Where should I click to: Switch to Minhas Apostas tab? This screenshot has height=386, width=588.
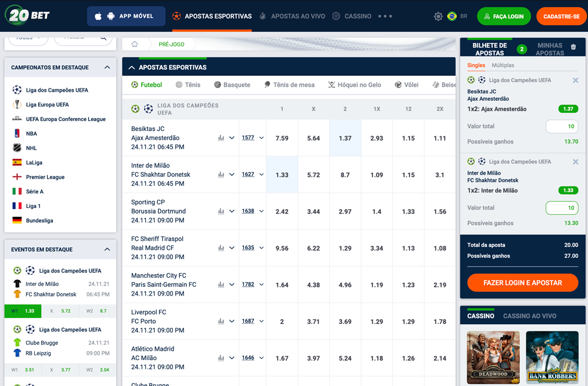tap(550, 49)
